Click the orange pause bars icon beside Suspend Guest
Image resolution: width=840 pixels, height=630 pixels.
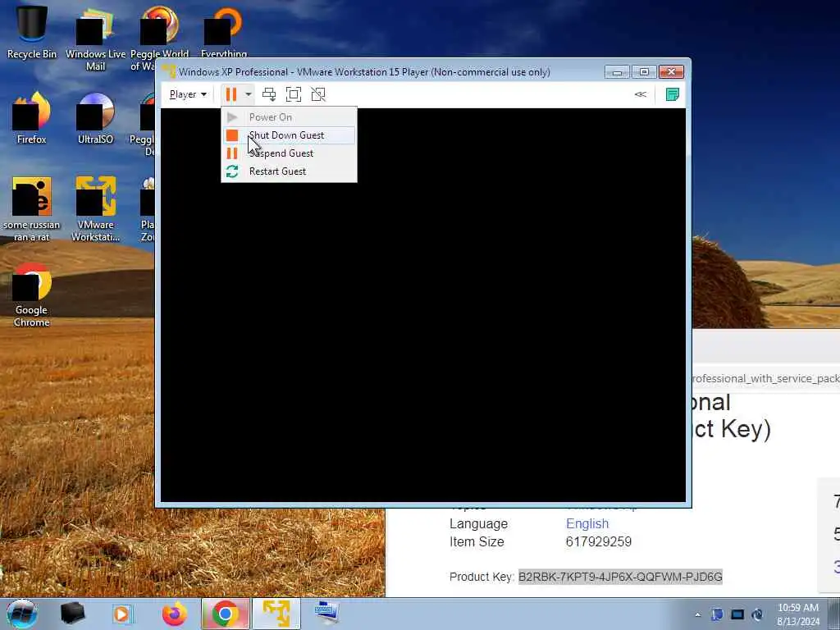[232, 153]
